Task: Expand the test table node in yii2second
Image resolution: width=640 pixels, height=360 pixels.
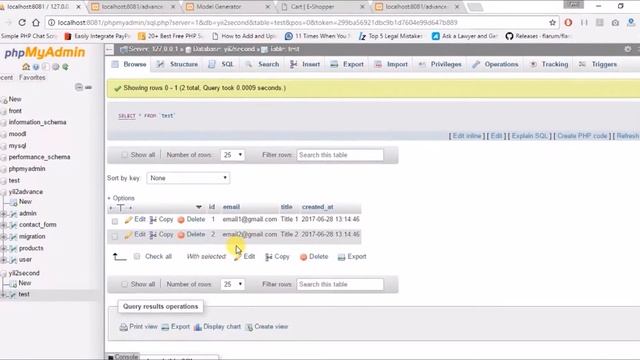Action: (x=4, y=294)
